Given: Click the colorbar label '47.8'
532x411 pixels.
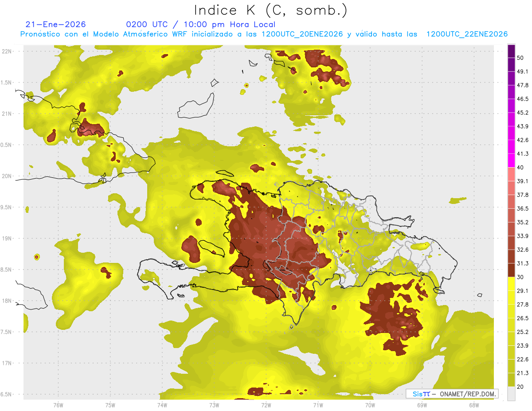Looking at the screenshot, I should click(523, 85).
